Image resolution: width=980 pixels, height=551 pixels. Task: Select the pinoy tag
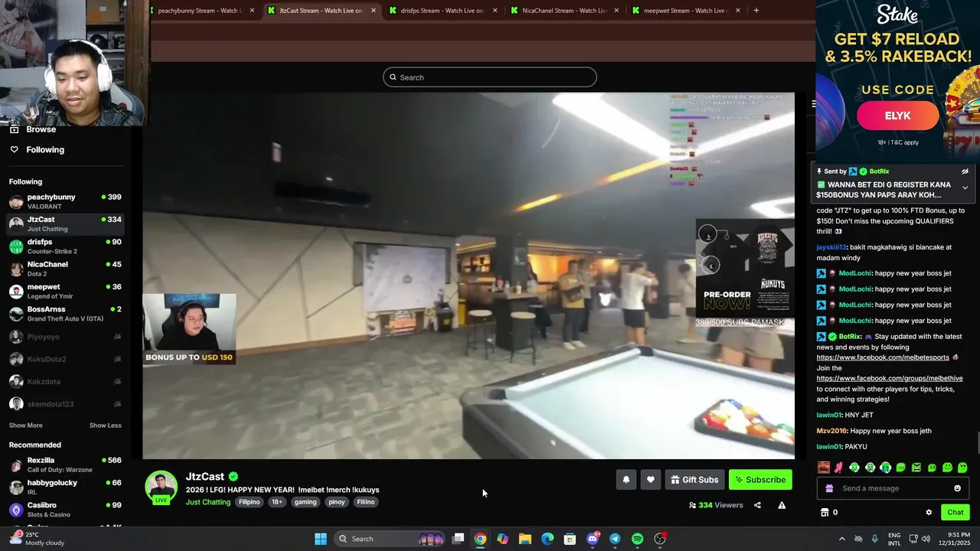click(x=337, y=502)
